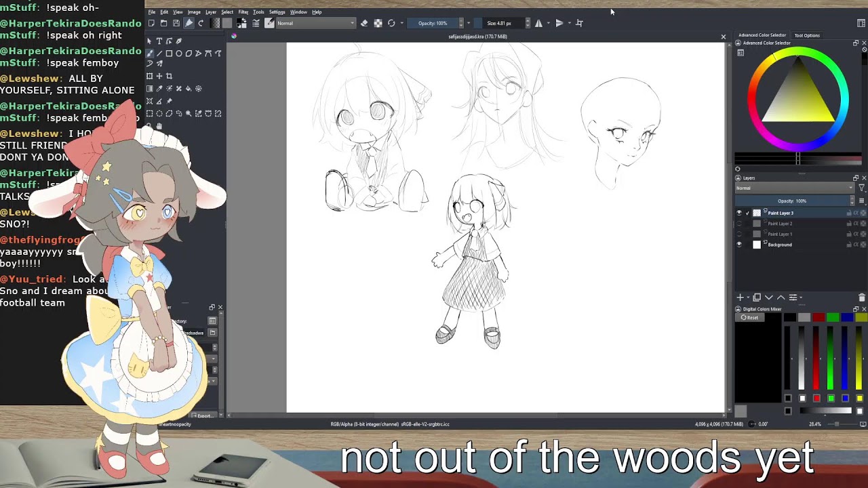Image resolution: width=868 pixels, height=488 pixels.
Task: Switch to the Advanced Color Selector tab
Action: [x=762, y=35]
